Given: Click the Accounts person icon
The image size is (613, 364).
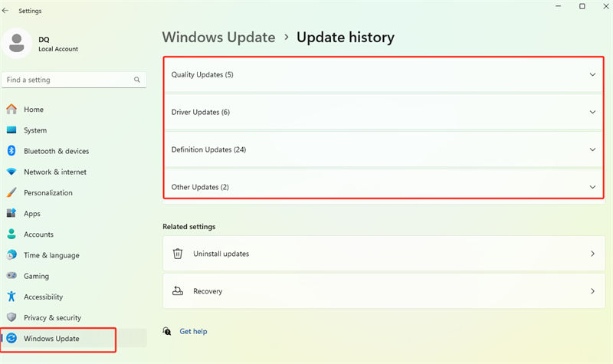Looking at the screenshot, I should click(x=11, y=234).
